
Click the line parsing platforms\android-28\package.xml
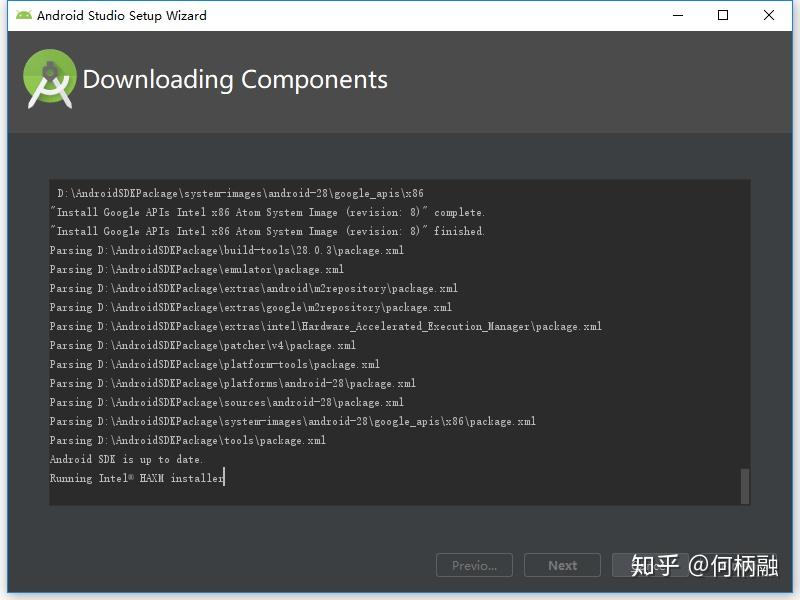(x=232, y=383)
